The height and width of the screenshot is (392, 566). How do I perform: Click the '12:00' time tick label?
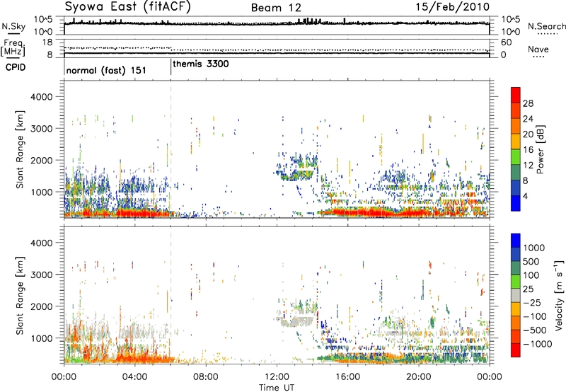pyautogui.click(x=277, y=377)
